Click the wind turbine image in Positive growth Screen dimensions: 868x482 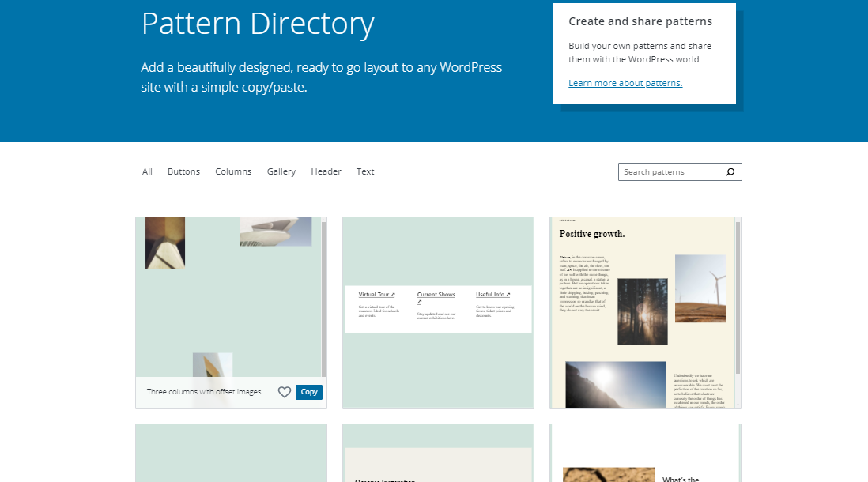coord(700,288)
